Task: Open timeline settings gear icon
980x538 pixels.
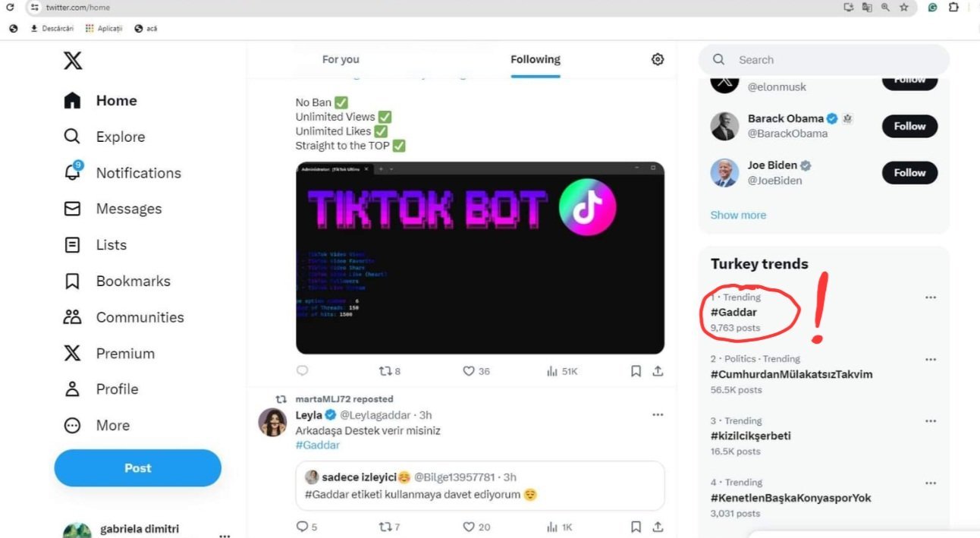Action: 658,59
